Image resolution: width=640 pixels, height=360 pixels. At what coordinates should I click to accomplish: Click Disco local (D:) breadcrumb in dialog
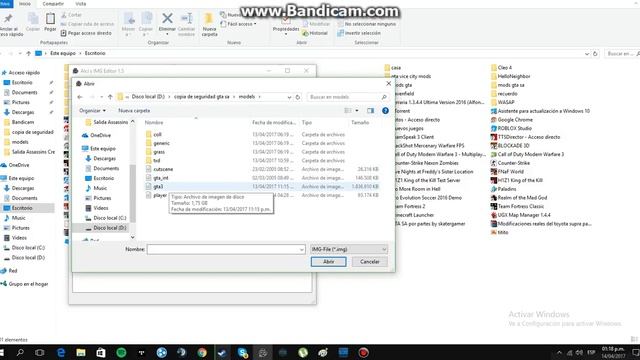click(x=148, y=97)
